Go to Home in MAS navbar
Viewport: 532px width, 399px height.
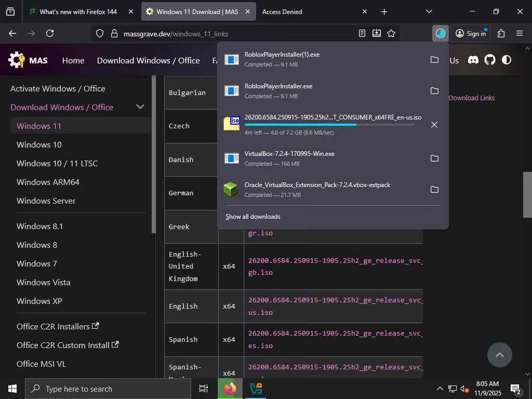[x=73, y=60]
